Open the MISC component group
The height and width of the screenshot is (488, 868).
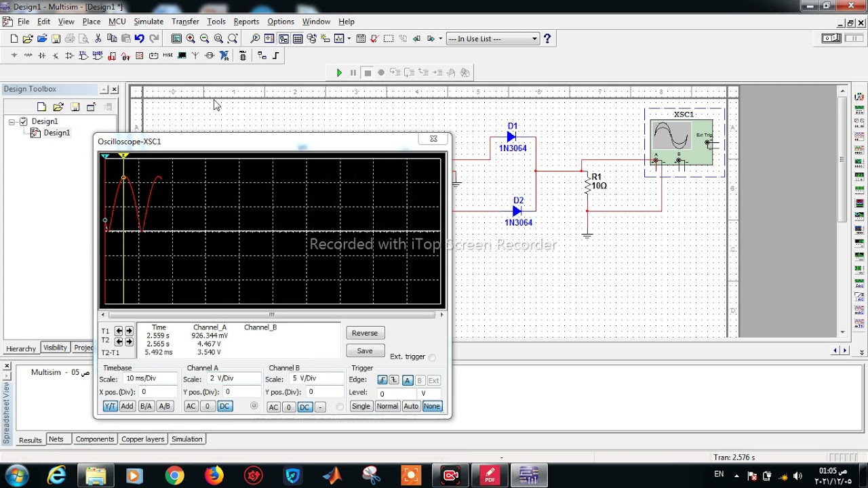tap(167, 56)
